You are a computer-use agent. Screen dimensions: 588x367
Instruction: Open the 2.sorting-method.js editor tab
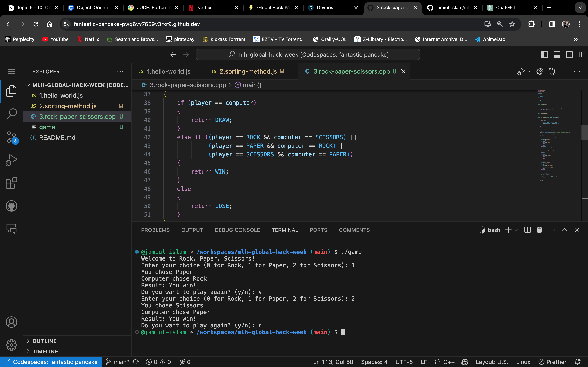click(248, 71)
